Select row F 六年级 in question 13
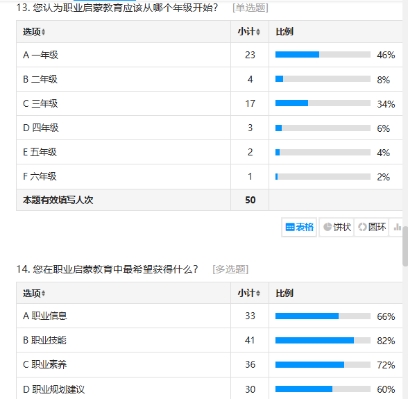The width and height of the screenshot is (408, 399). 209,176
